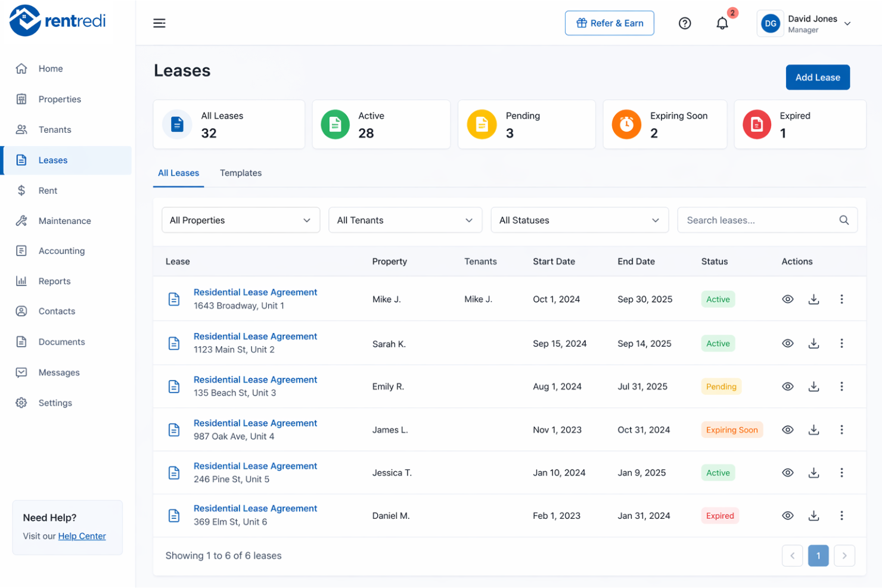Click the notification bell icon
Viewport: 882px width, 588px height.
(x=722, y=23)
